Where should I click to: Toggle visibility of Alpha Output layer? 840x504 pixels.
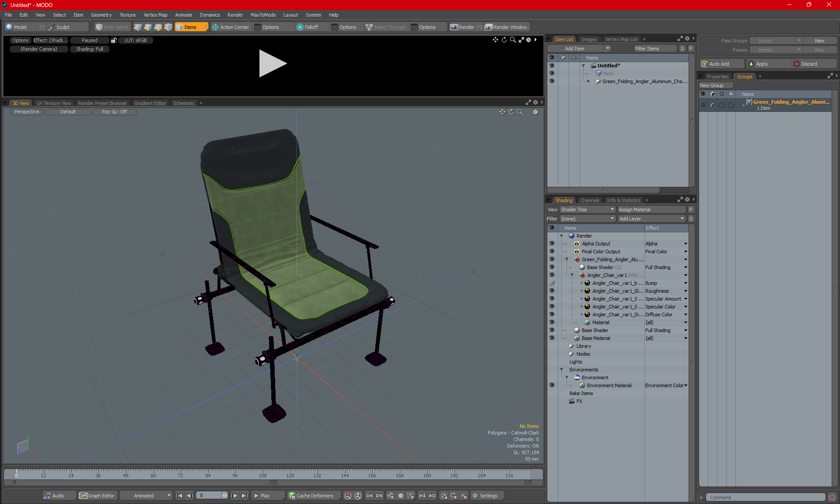click(552, 243)
